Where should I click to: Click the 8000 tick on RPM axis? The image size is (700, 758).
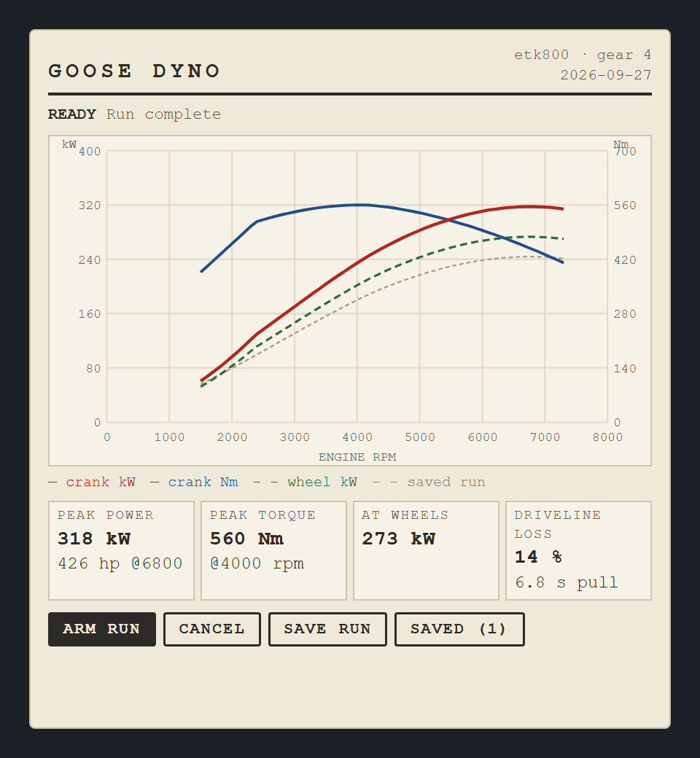tap(607, 437)
